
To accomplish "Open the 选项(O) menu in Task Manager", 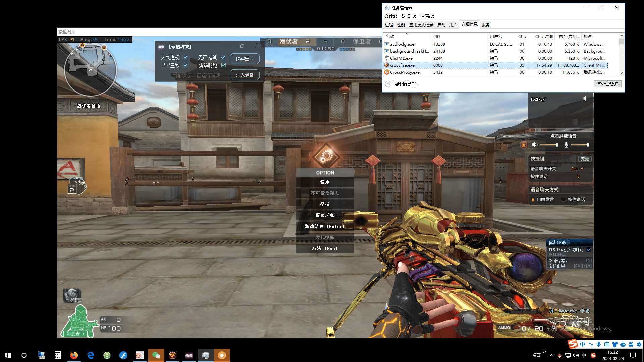I will [x=409, y=16].
